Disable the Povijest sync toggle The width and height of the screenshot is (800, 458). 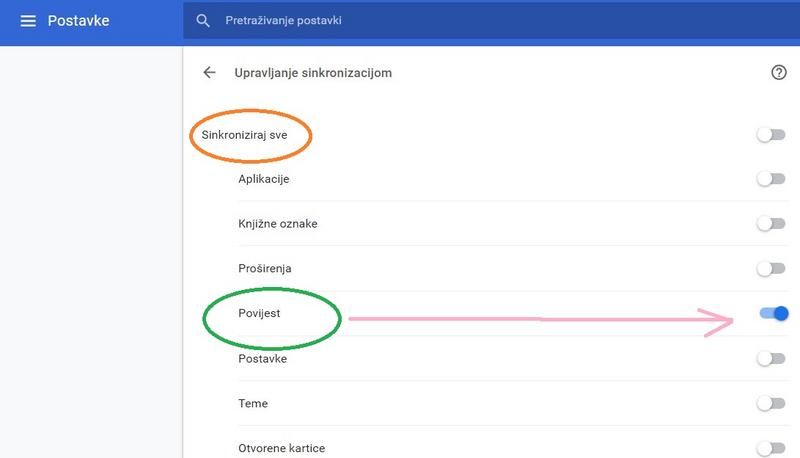(774, 313)
